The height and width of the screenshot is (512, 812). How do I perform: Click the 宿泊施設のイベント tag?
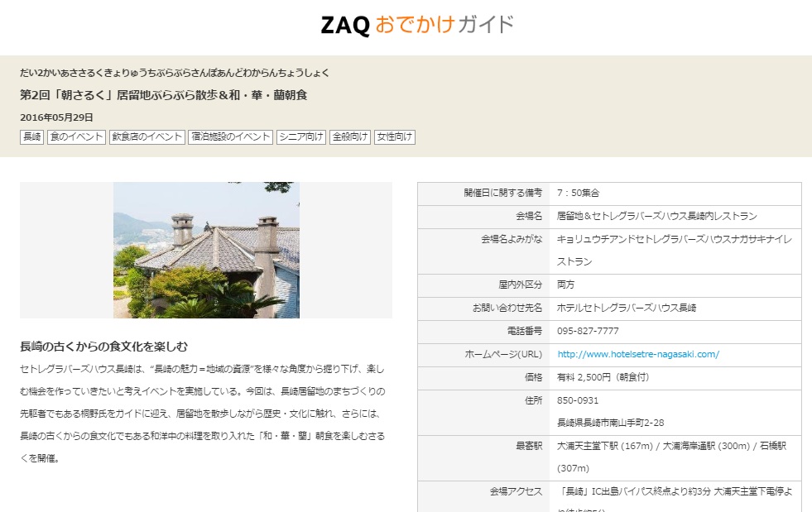pyautogui.click(x=231, y=137)
